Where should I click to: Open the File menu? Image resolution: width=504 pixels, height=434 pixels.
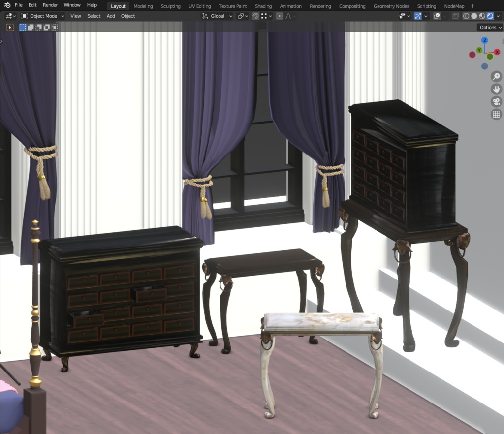point(19,5)
